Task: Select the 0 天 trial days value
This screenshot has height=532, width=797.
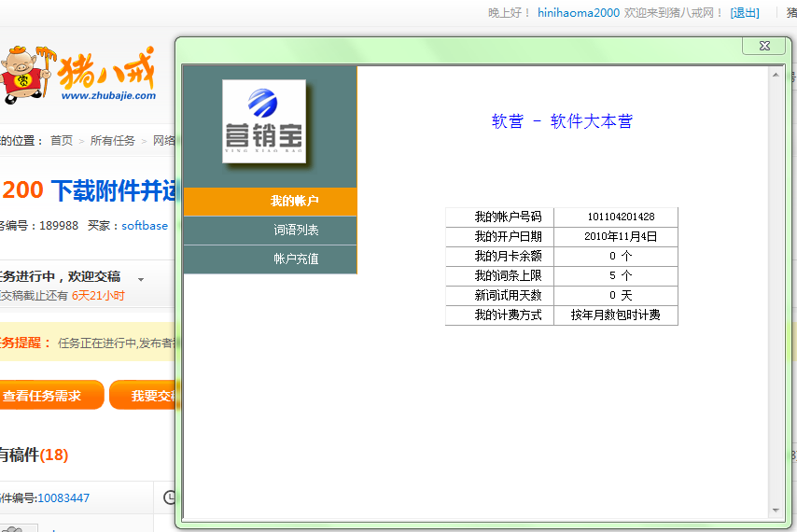Action: coord(616,296)
